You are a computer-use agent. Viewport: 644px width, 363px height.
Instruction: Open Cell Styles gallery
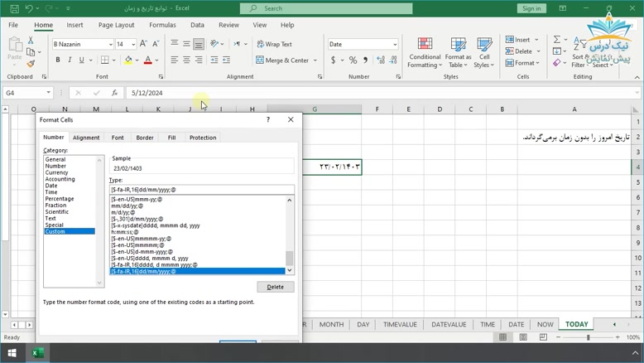(483, 52)
